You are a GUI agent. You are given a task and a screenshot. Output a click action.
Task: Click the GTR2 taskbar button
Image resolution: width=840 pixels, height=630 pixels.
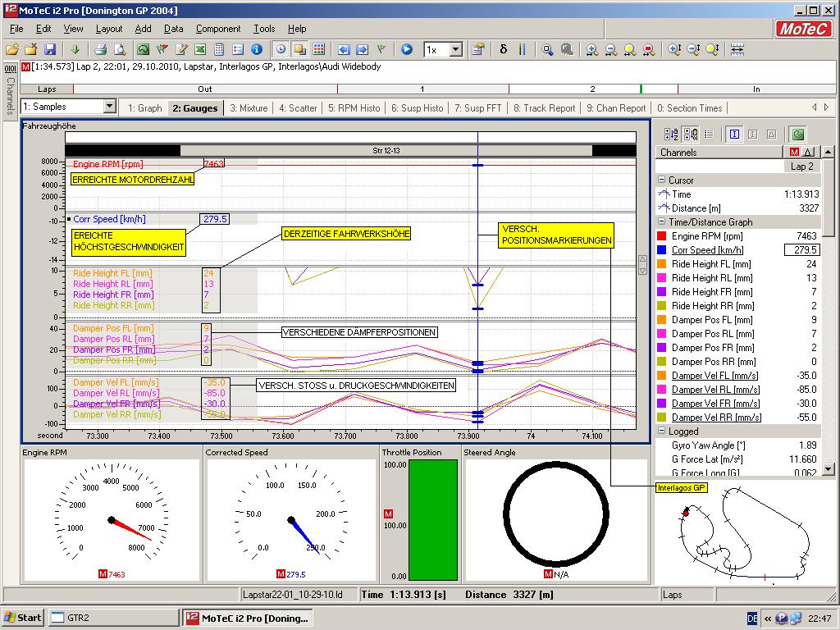112,618
